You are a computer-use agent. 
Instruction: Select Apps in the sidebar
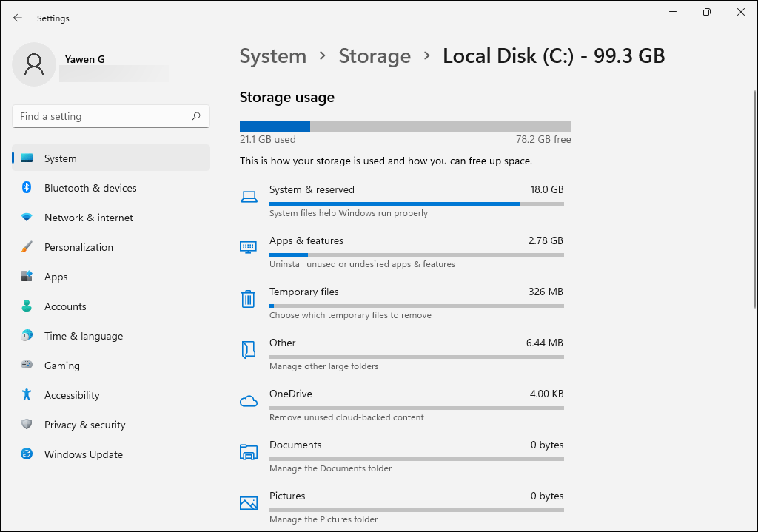point(111,277)
